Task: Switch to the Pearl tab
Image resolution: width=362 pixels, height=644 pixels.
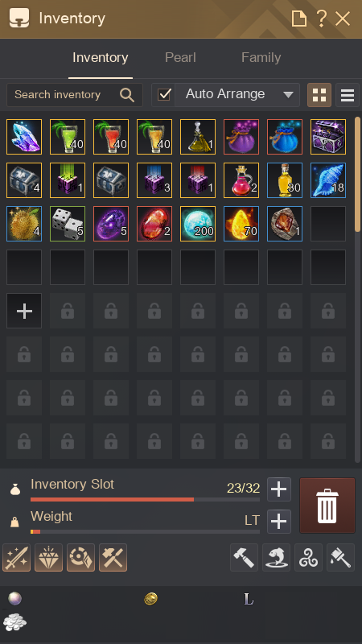Action: coord(180,57)
